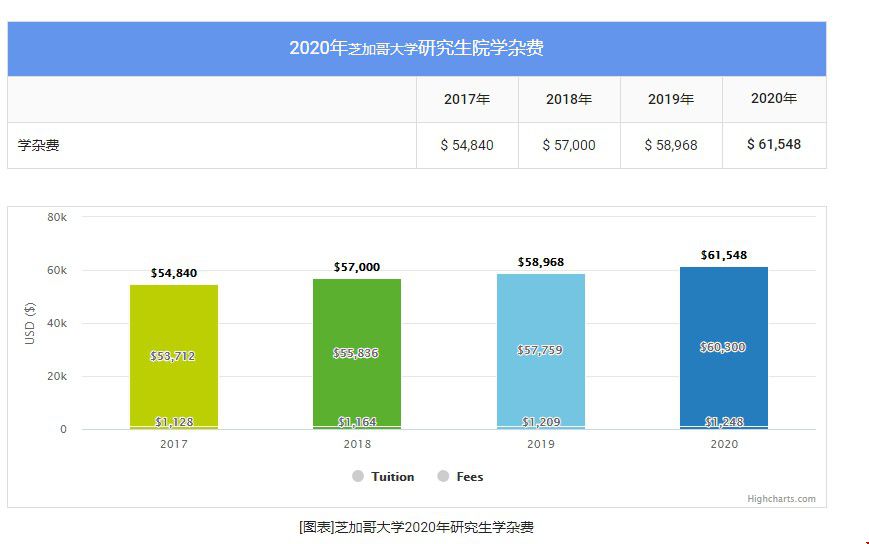
Task: Click the $57,000 total label above the 2018 bar
Action: (x=357, y=267)
